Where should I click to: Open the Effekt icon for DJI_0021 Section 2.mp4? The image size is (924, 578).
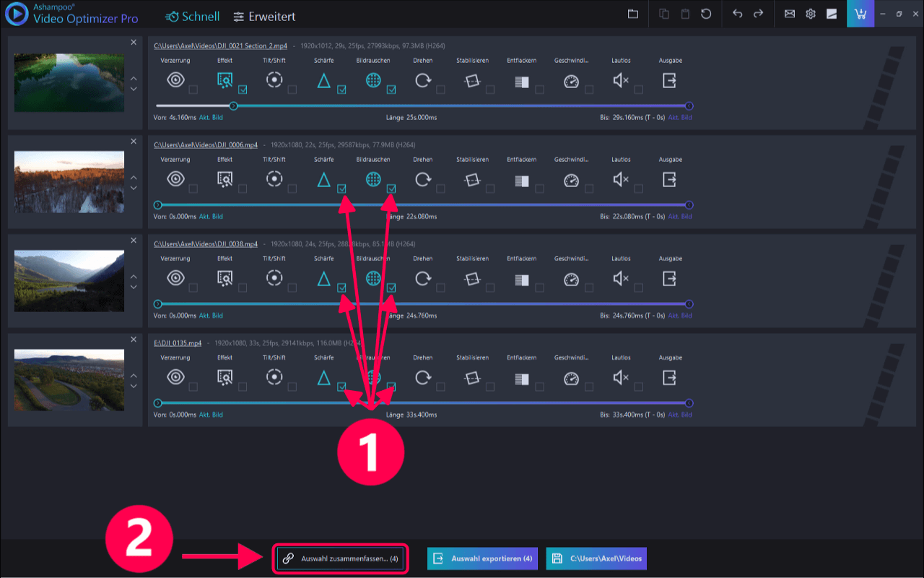pos(225,80)
